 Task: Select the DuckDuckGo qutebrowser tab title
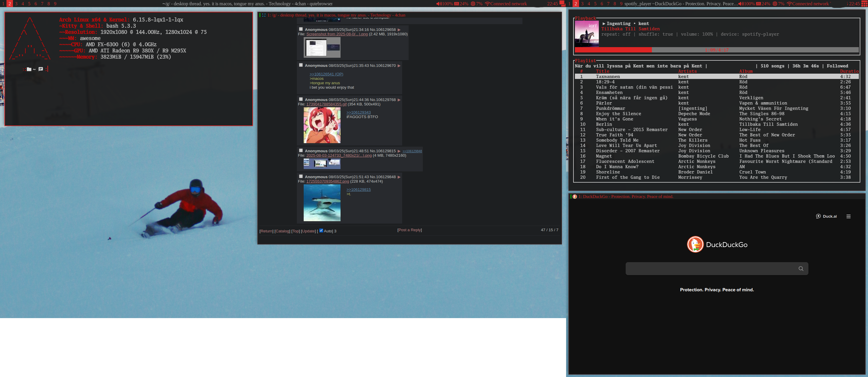click(x=626, y=196)
